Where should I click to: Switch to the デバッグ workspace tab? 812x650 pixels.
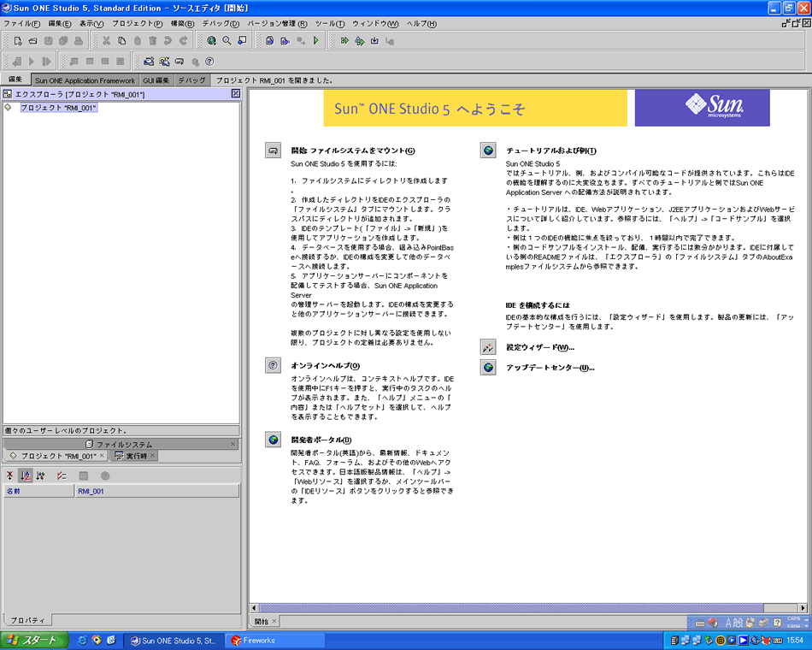click(x=192, y=80)
